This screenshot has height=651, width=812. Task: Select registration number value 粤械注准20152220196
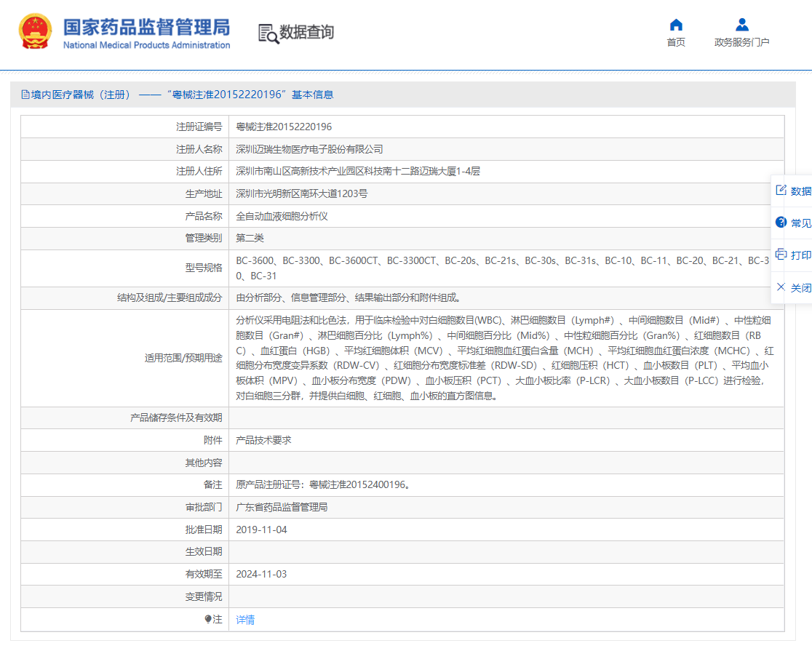284,127
